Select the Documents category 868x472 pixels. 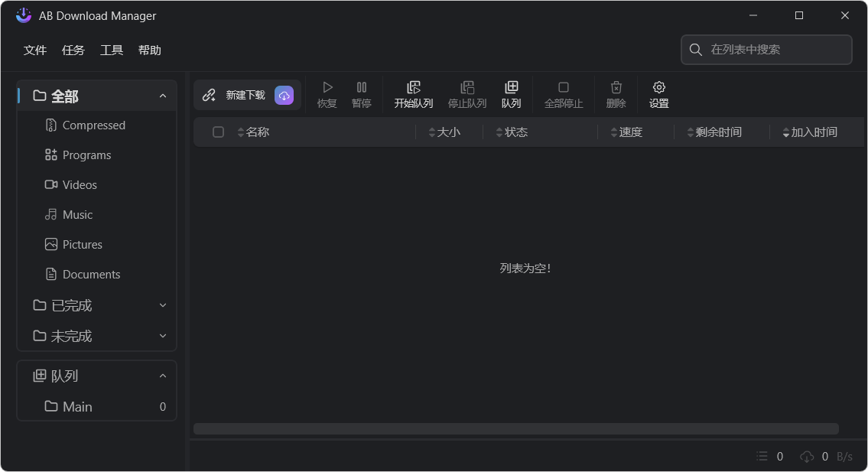pos(97,275)
